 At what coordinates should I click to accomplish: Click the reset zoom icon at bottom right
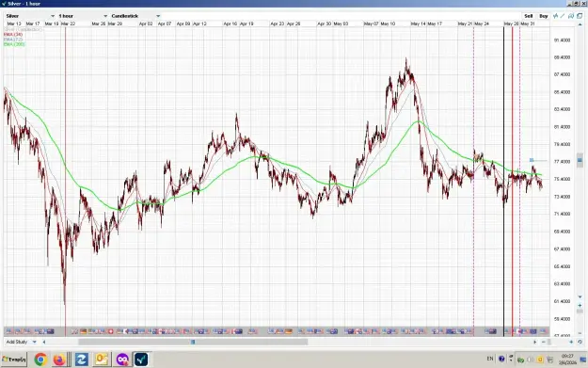(580, 342)
